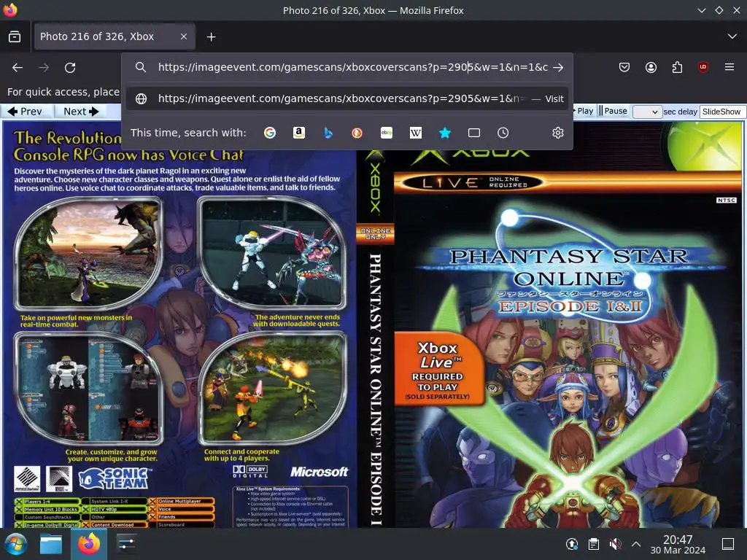Expand hidden system tray icons

point(636,544)
